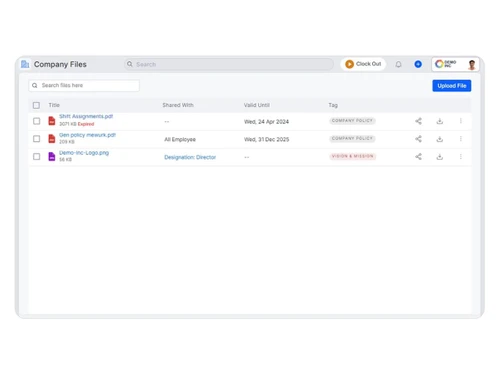The image size is (500, 375).
Task: Focus the top global Search field
Action: (x=229, y=64)
